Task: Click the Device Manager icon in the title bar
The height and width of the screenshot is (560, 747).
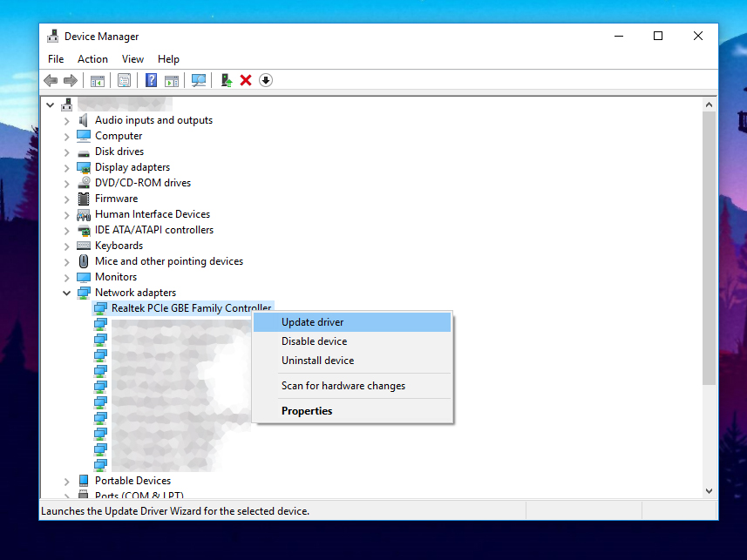Action: point(51,36)
